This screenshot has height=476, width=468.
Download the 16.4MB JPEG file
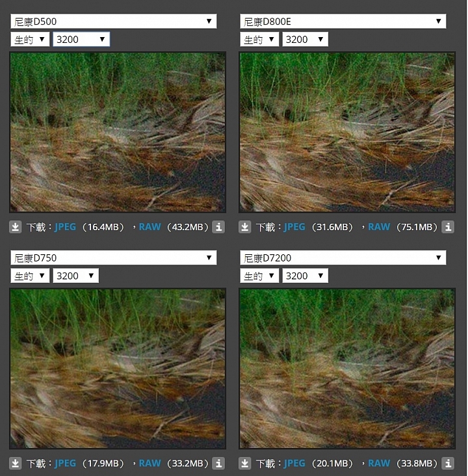point(65,227)
